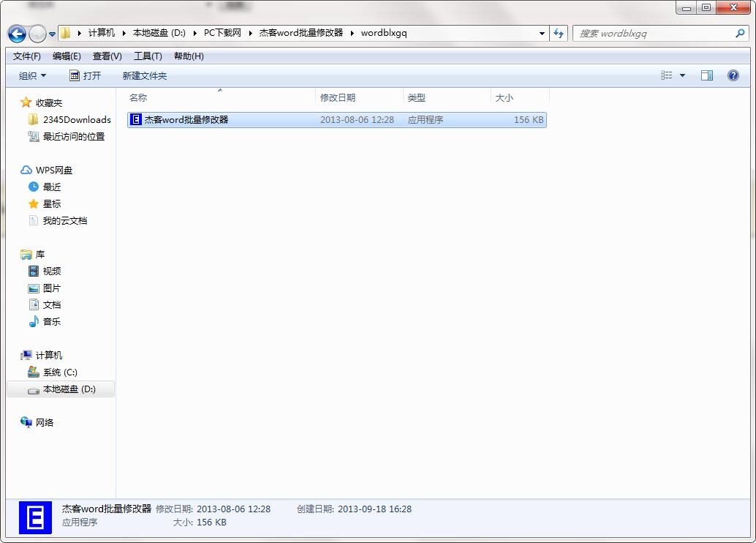Open address bar history dropdown
This screenshot has width=756, height=543.
click(542, 34)
